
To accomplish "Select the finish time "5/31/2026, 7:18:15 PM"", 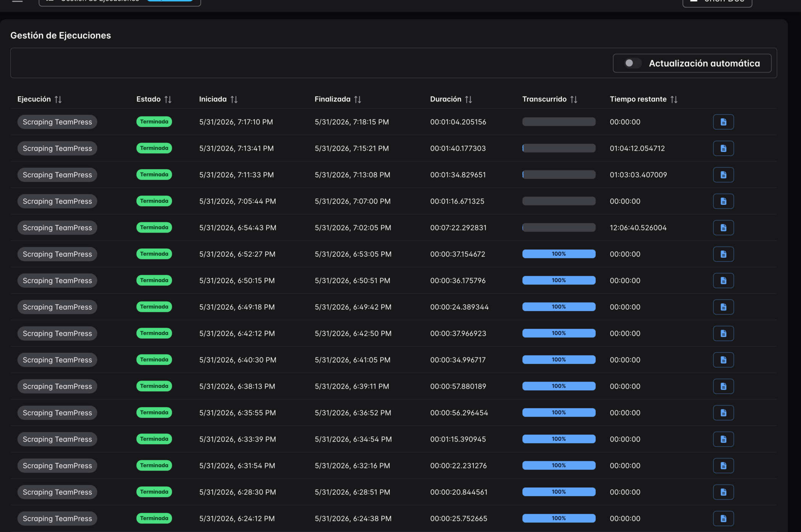I will [352, 122].
